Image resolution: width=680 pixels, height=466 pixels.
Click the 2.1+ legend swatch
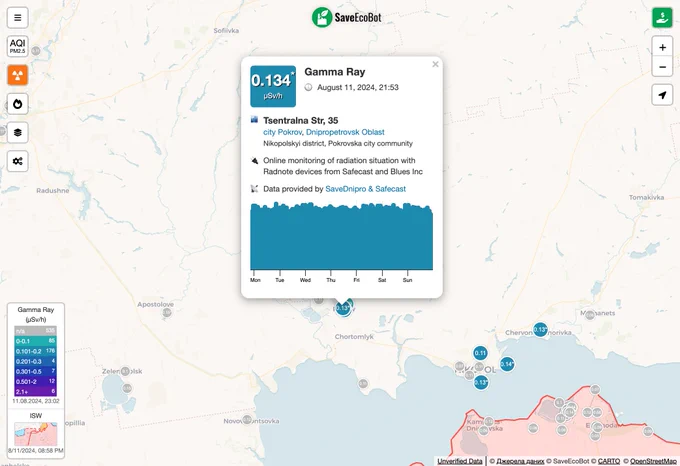click(x=35, y=391)
